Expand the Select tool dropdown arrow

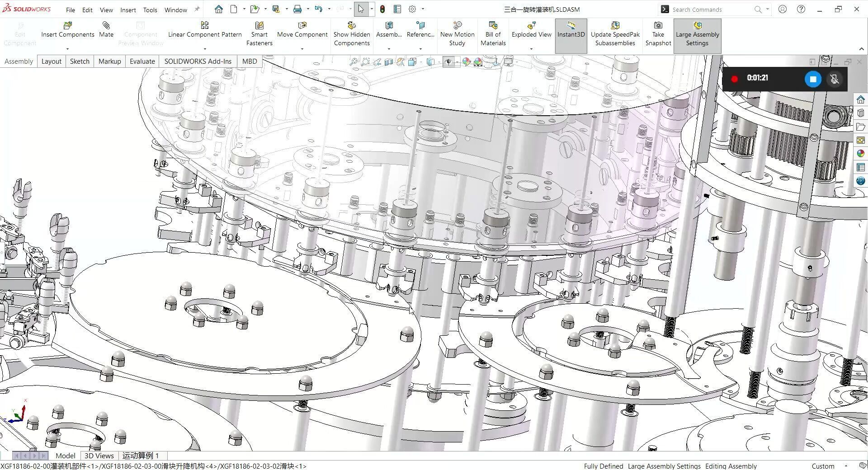point(372,9)
